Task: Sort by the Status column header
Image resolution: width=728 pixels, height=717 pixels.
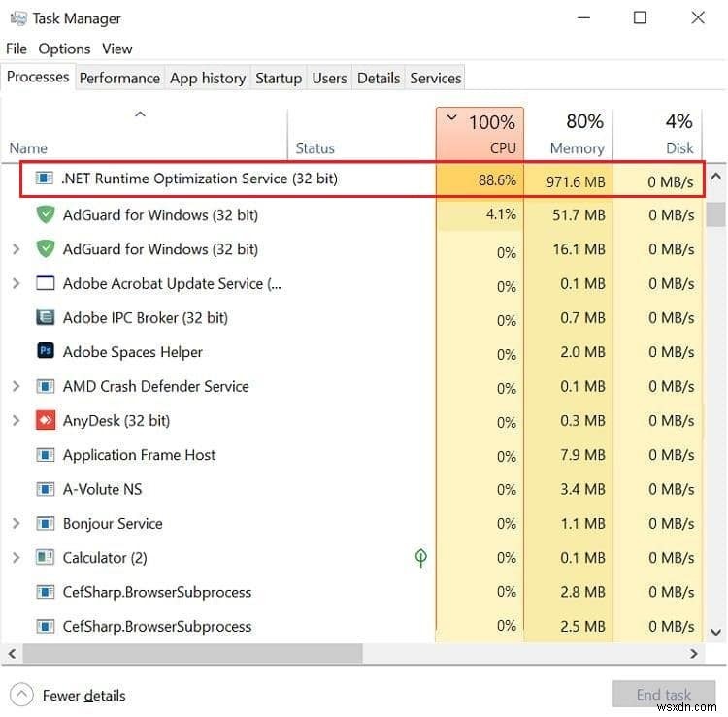Action: tap(315, 148)
